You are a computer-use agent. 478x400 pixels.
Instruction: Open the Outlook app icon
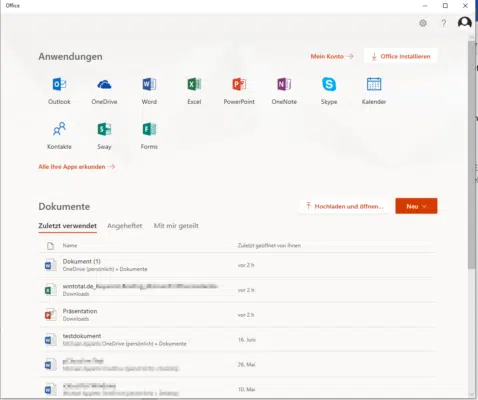tap(59, 84)
